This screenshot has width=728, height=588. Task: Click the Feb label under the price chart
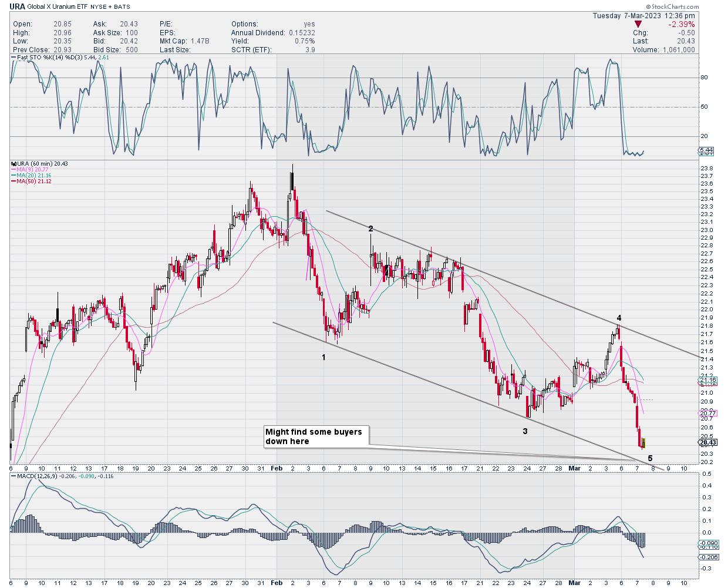(277, 468)
